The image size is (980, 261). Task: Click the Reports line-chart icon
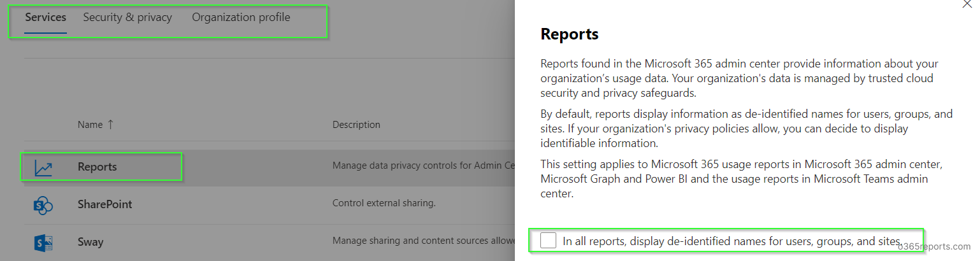43,168
